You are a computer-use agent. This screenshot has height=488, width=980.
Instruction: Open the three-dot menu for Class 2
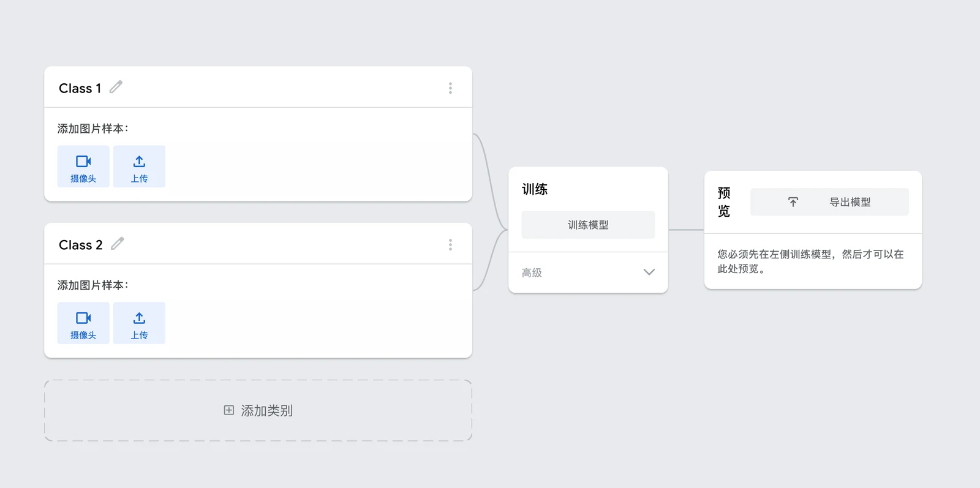click(450, 245)
